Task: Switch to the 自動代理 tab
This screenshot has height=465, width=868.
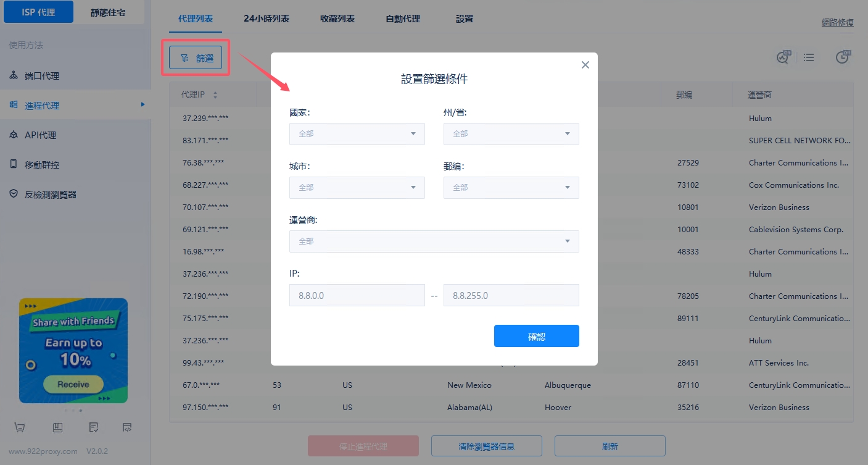Action: (x=403, y=19)
